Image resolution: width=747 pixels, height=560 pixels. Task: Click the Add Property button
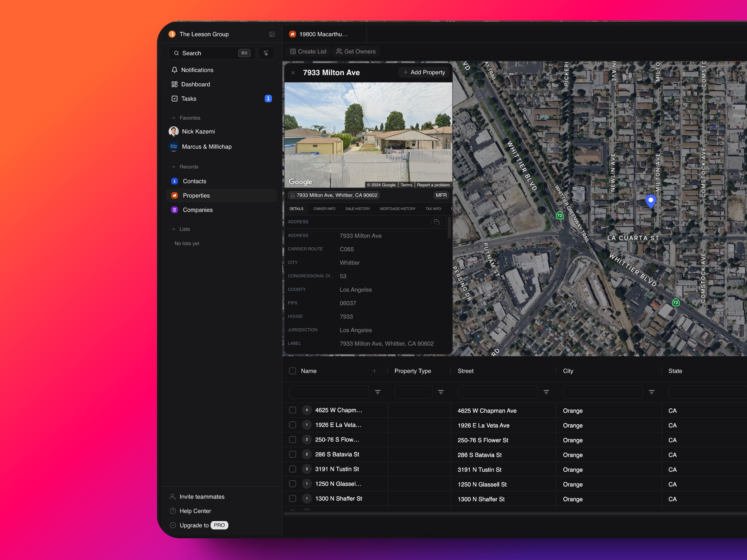click(424, 72)
